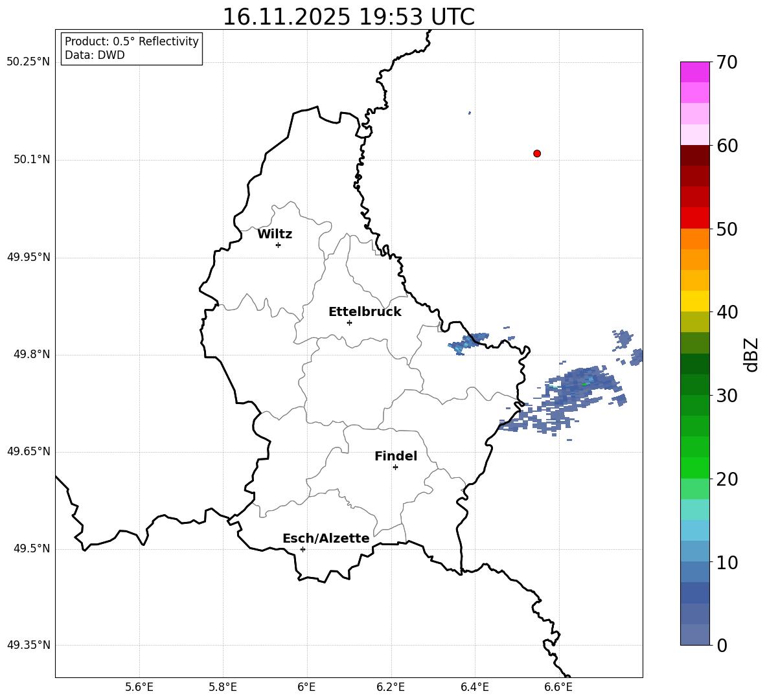The width and height of the screenshot is (767, 700).
Task: Click the 20 tick label on colorbar
Action: pyautogui.click(x=727, y=479)
